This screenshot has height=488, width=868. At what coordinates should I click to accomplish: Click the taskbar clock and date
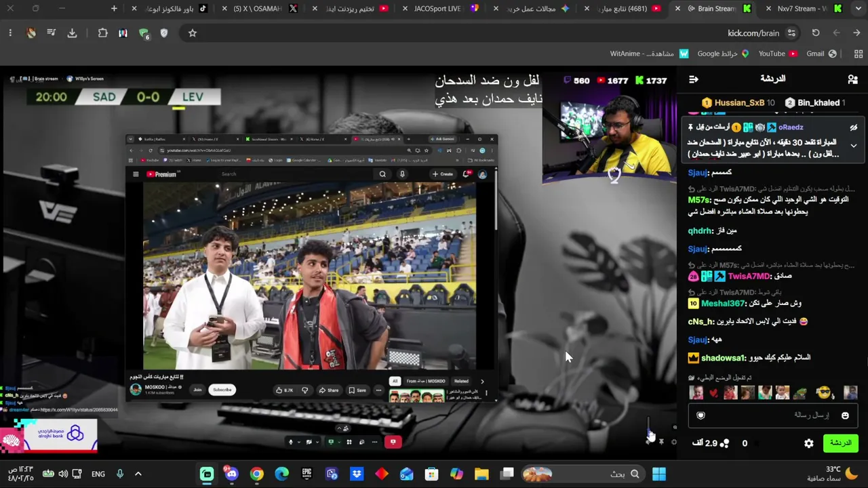tap(20, 474)
